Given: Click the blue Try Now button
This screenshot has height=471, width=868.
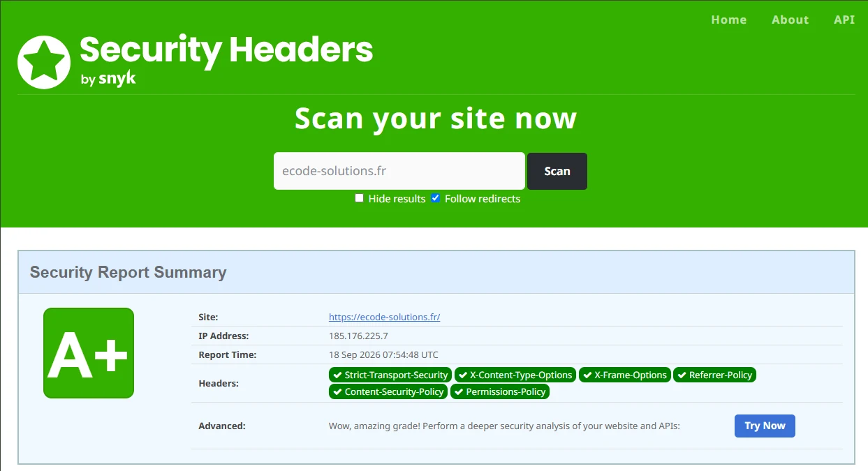Looking at the screenshot, I should (765, 426).
